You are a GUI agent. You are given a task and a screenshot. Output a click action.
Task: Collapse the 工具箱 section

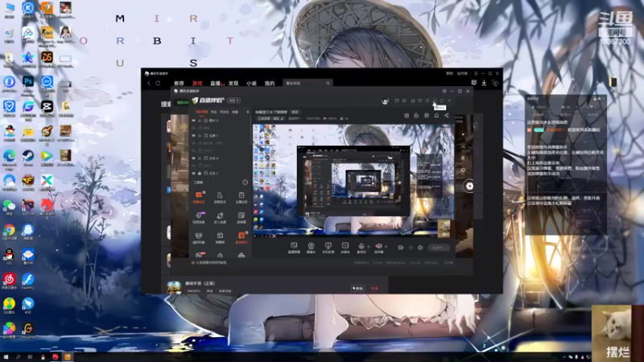tap(246, 183)
